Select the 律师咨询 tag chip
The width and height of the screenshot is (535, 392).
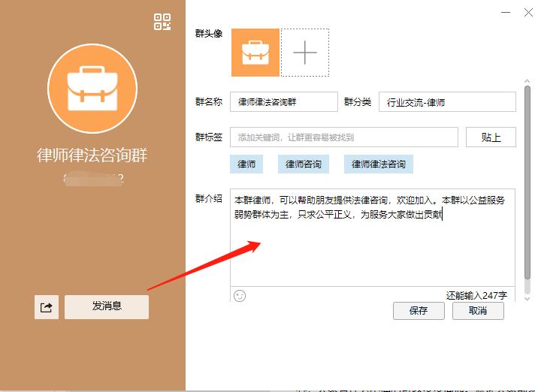tap(304, 164)
